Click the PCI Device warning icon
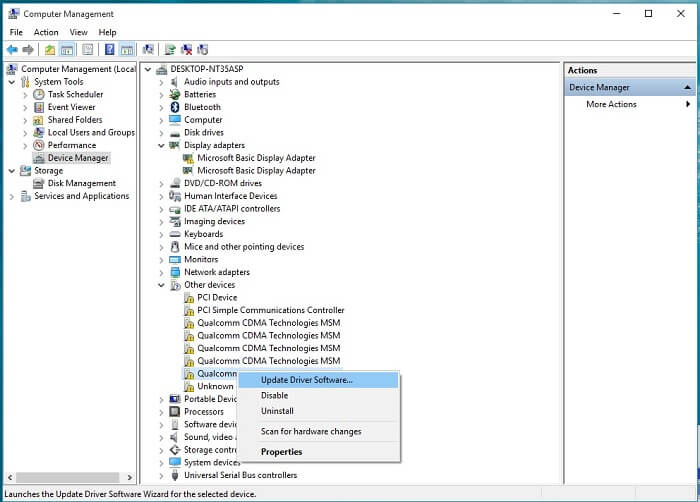This screenshot has width=700, height=502. [189, 298]
